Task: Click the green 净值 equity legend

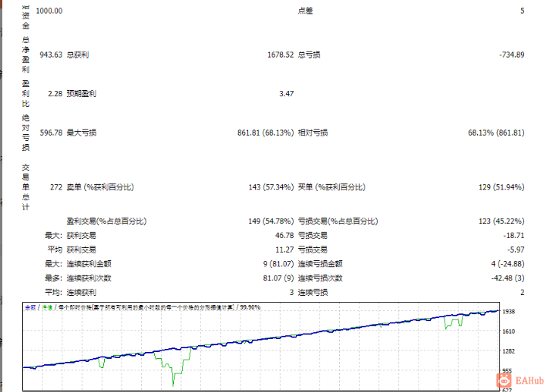Action: [x=47, y=307]
